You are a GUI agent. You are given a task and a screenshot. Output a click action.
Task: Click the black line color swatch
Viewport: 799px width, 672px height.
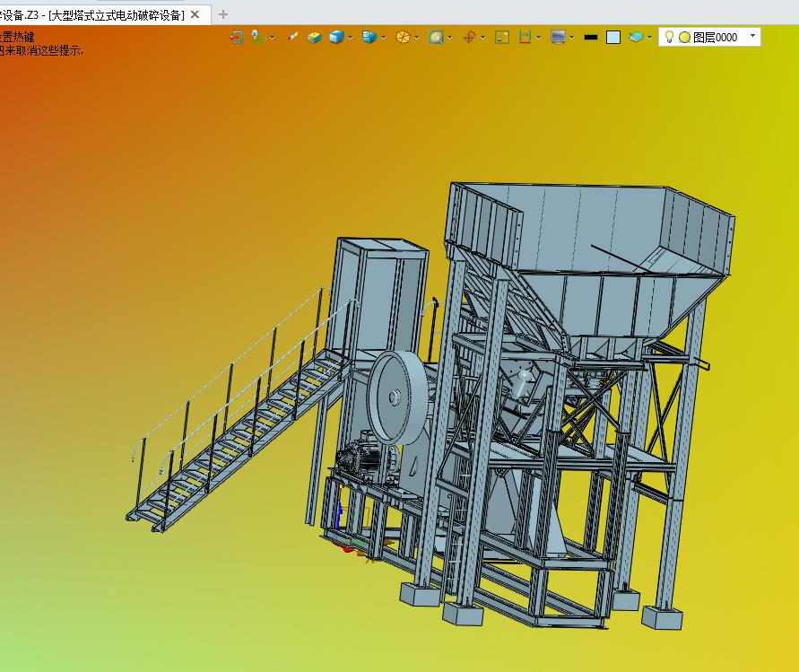point(591,37)
